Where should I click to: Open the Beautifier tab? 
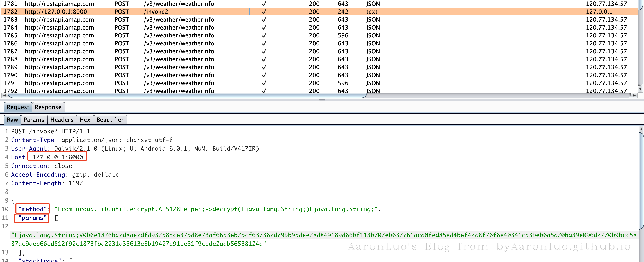click(x=110, y=120)
